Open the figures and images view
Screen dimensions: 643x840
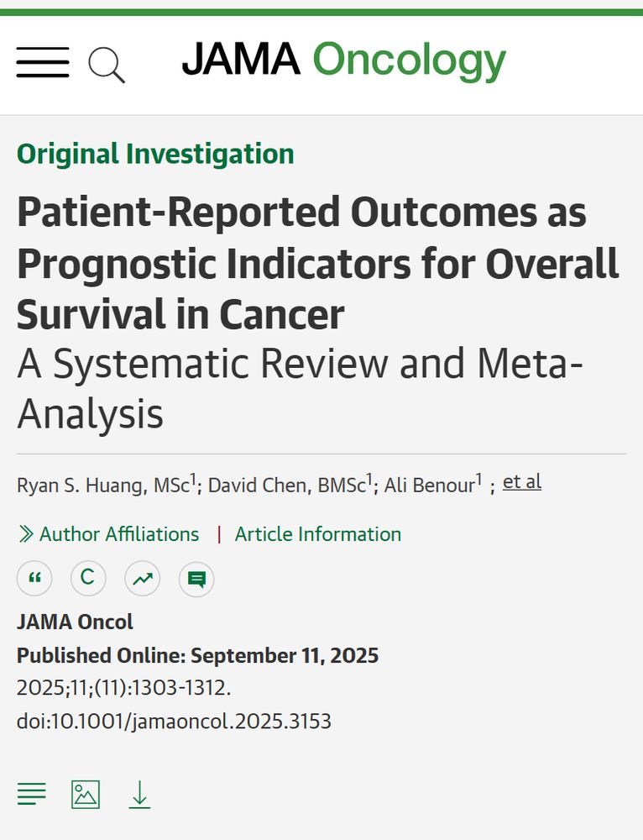point(86,793)
